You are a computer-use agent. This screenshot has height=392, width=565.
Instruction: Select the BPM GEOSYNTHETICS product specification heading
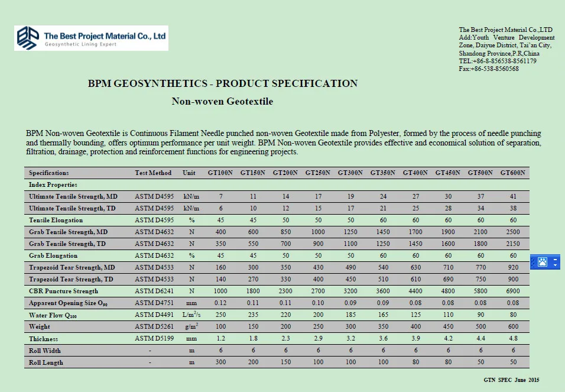point(222,83)
